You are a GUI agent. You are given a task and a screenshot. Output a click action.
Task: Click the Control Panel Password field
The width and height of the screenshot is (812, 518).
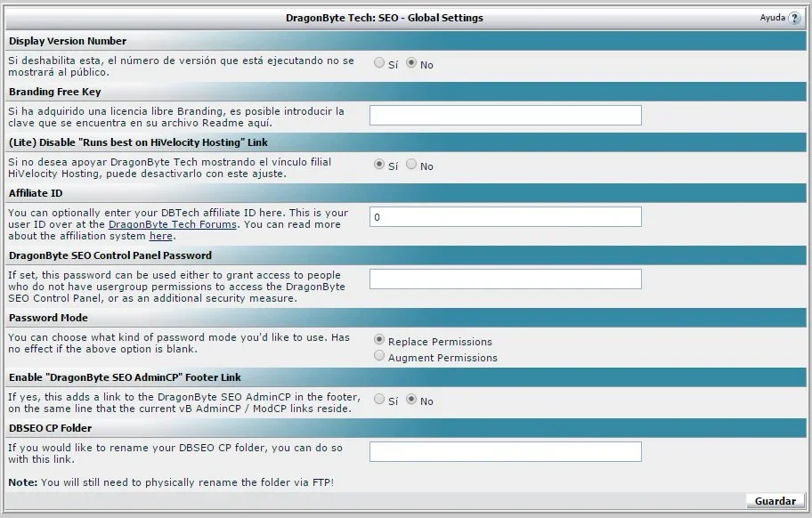coord(506,279)
